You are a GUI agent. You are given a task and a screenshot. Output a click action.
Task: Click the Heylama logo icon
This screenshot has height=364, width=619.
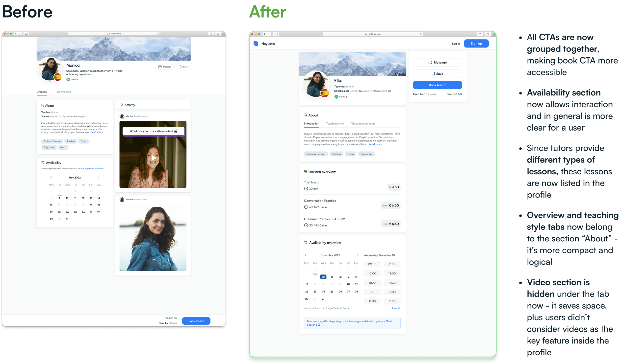(256, 43)
